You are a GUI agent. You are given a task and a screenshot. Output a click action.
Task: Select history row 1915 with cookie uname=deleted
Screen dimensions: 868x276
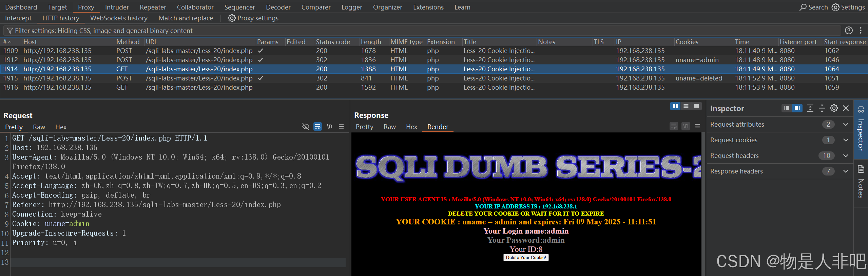(x=434, y=78)
